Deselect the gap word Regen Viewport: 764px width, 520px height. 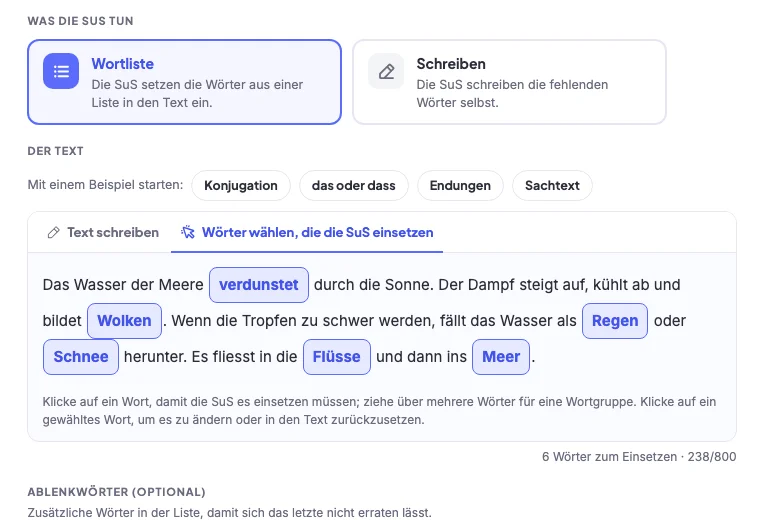click(x=615, y=321)
